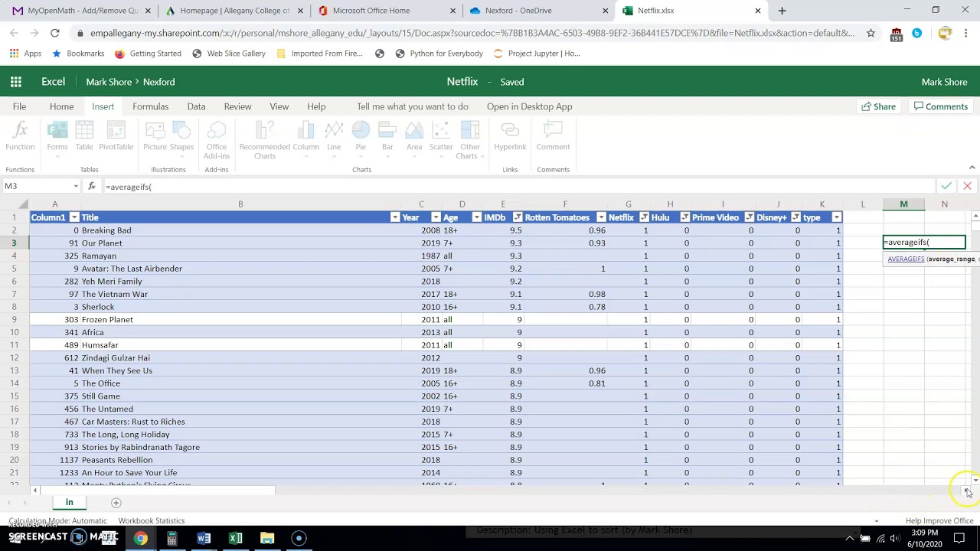
Task: Insert a Column chart
Action: (305, 138)
